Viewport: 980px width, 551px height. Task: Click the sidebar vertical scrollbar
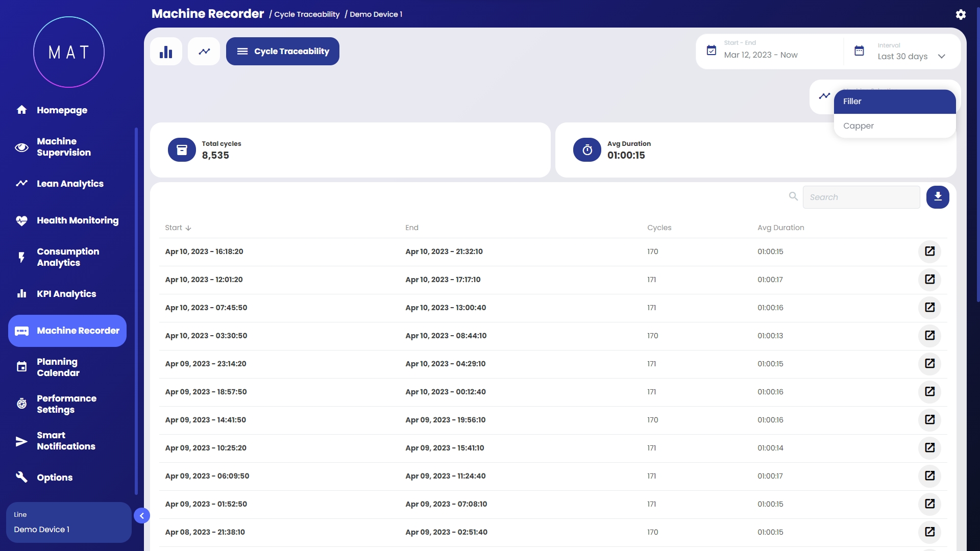[136, 311]
